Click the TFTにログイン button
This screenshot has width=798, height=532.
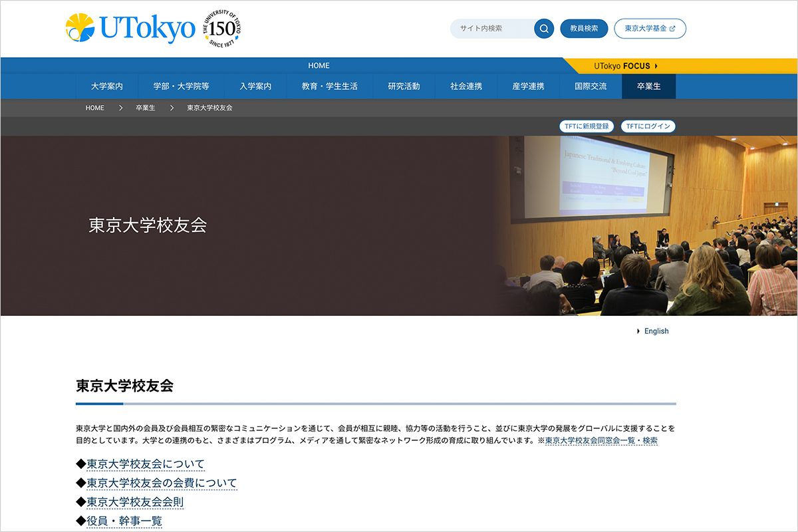point(648,126)
